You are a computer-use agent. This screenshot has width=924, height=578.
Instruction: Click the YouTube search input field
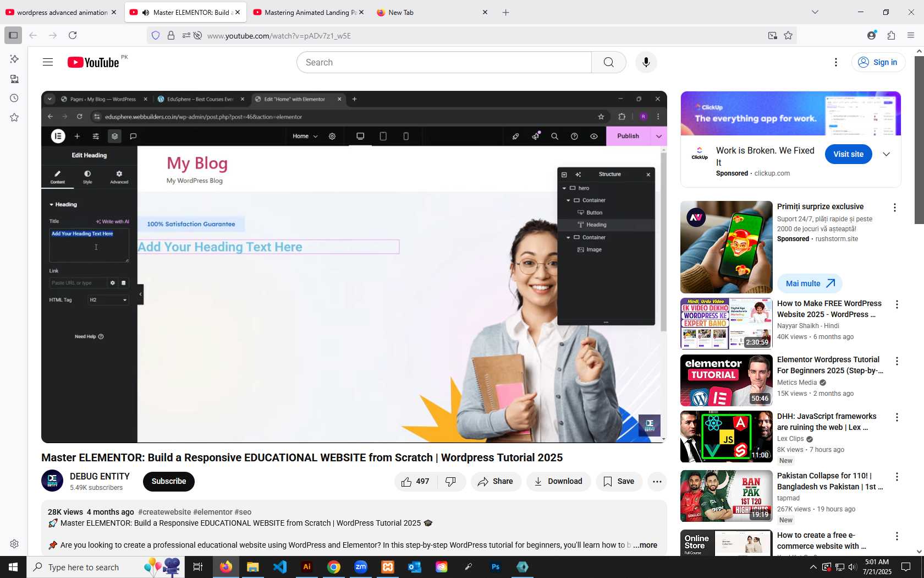(444, 62)
